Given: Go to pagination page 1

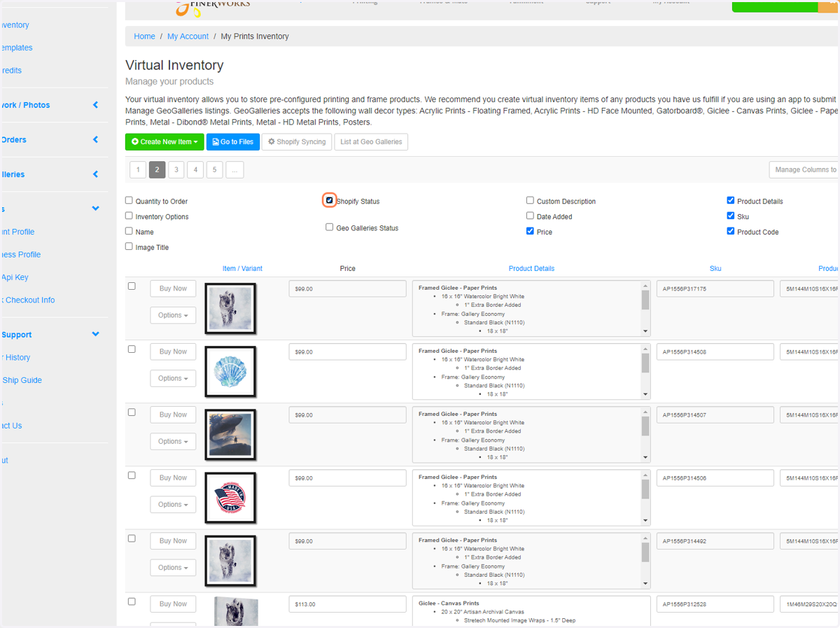Looking at the screenshot, I should (138, 169).
